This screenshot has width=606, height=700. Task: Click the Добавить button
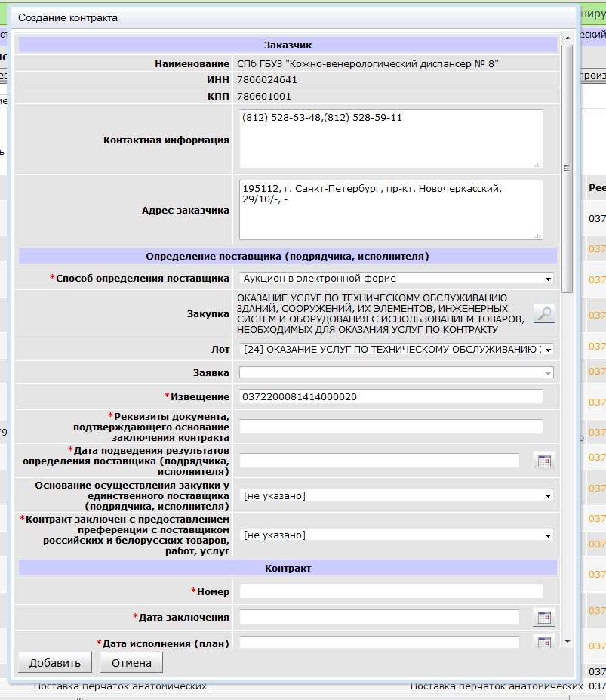[55, 663]
